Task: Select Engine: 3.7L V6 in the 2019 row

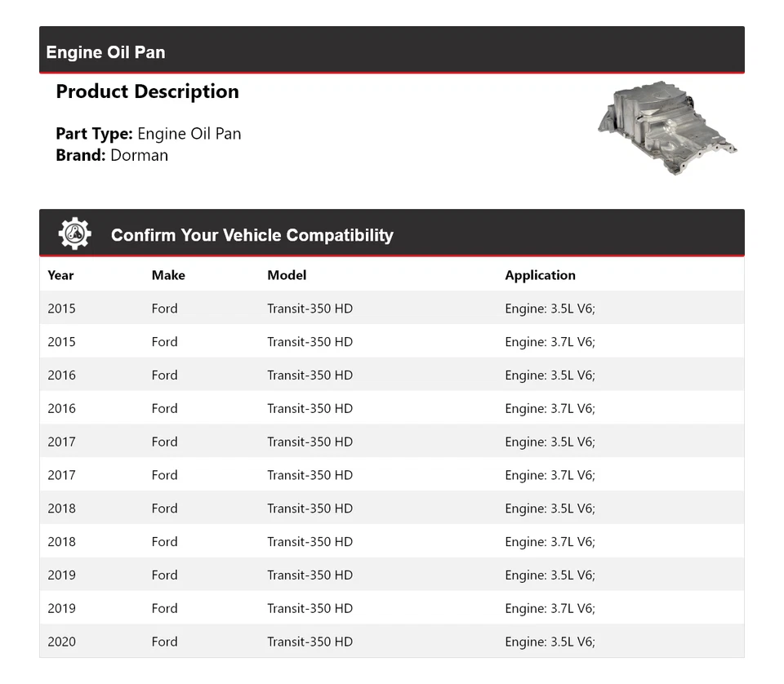Action: 550,608
